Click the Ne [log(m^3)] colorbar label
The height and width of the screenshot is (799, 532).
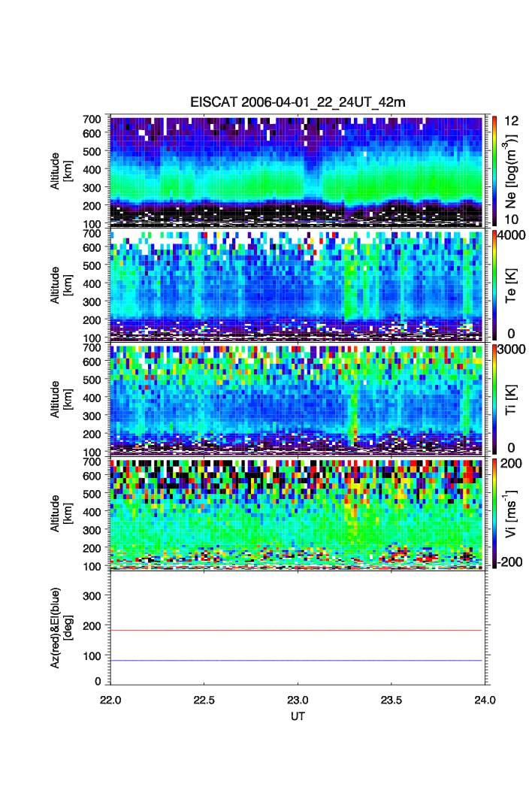pos(512,171)
